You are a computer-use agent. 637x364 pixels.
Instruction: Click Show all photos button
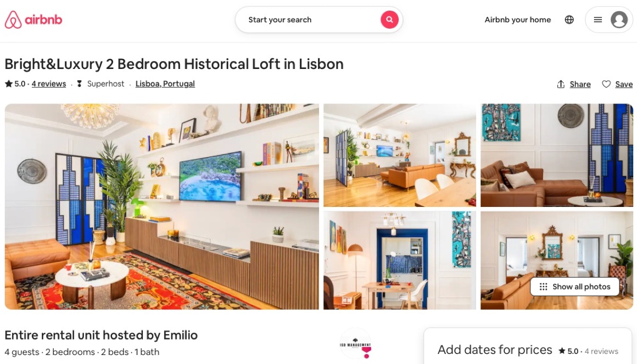pyautogui.click(x=575, y=287)
